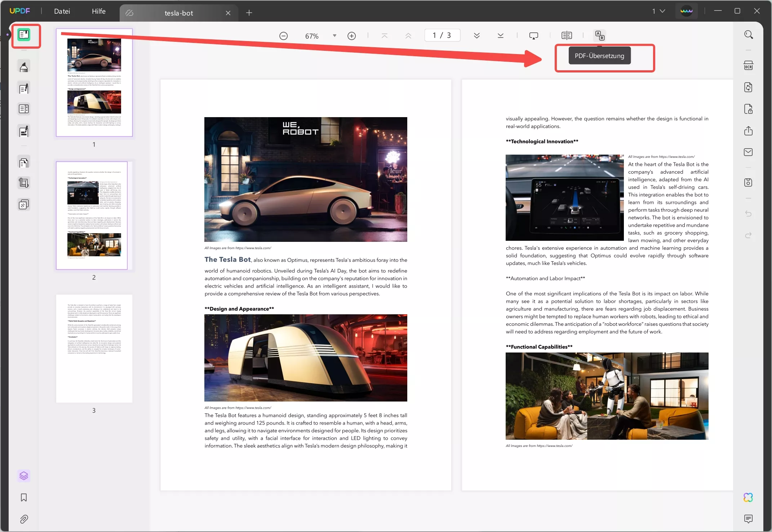772x532 pixels.
Task: Open the Hilfe menu
Action: [99, 12]
